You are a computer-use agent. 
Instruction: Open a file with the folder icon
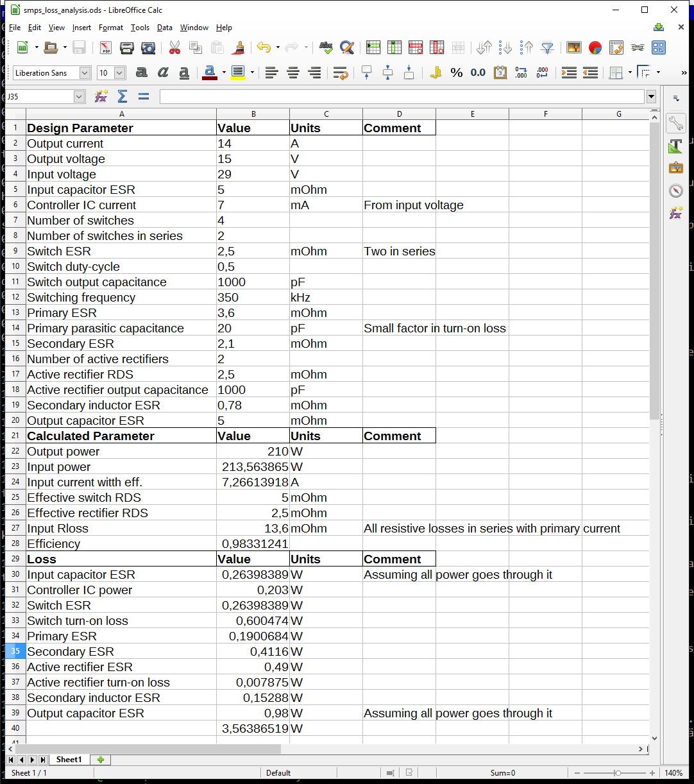51,47
